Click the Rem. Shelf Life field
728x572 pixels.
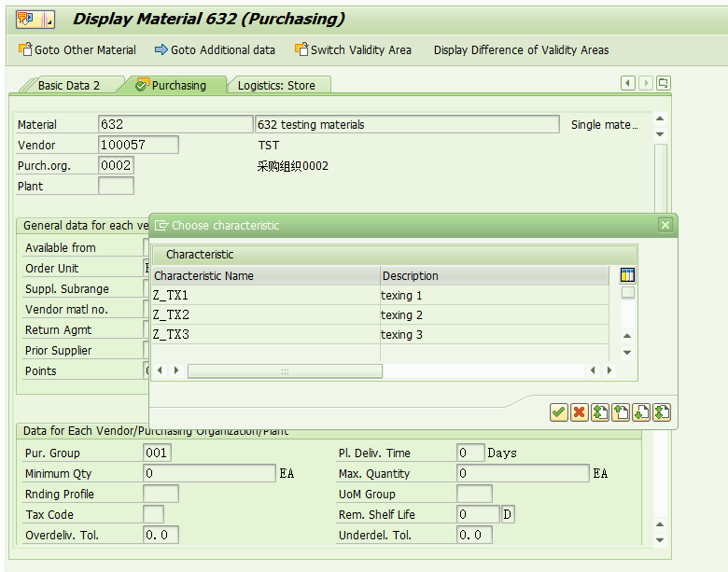[x=478, y=514]
